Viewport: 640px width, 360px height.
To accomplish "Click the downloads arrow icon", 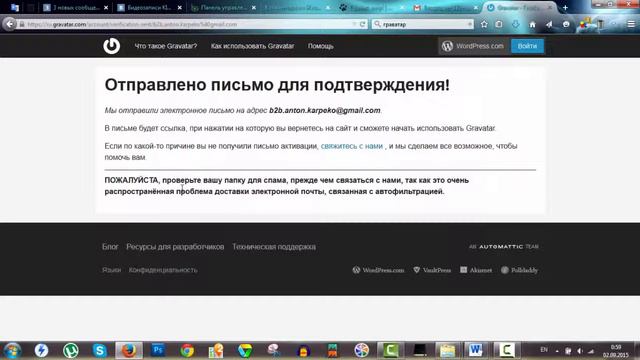I will [x=516, y=24].
